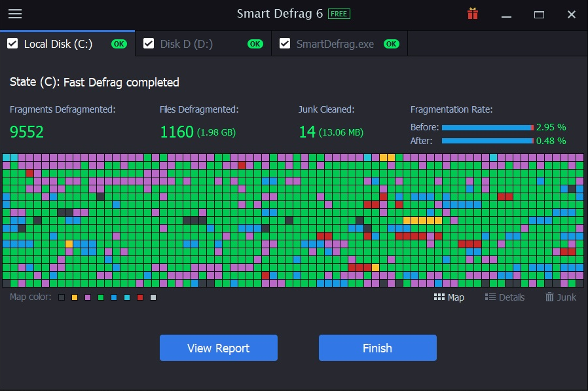Click the 9552 fragments defragmented value
The height and width of the screenshot is (391, 588).
click(27, 132)
